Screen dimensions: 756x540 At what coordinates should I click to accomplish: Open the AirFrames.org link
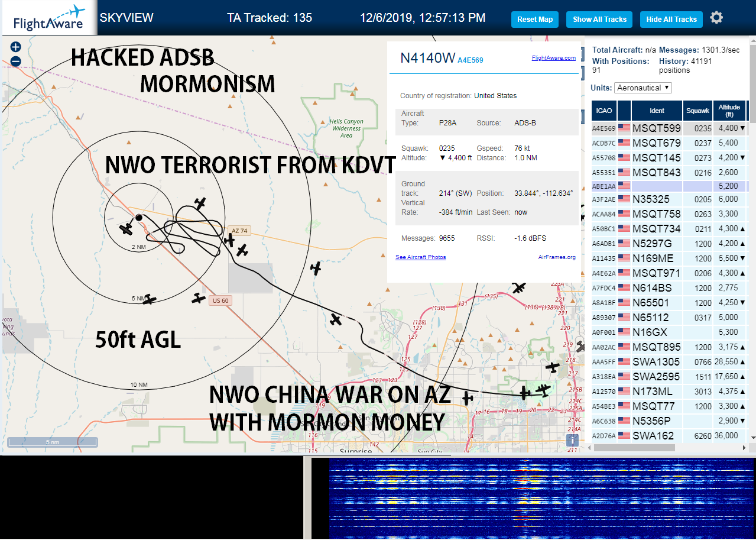[x=557, y=257]
